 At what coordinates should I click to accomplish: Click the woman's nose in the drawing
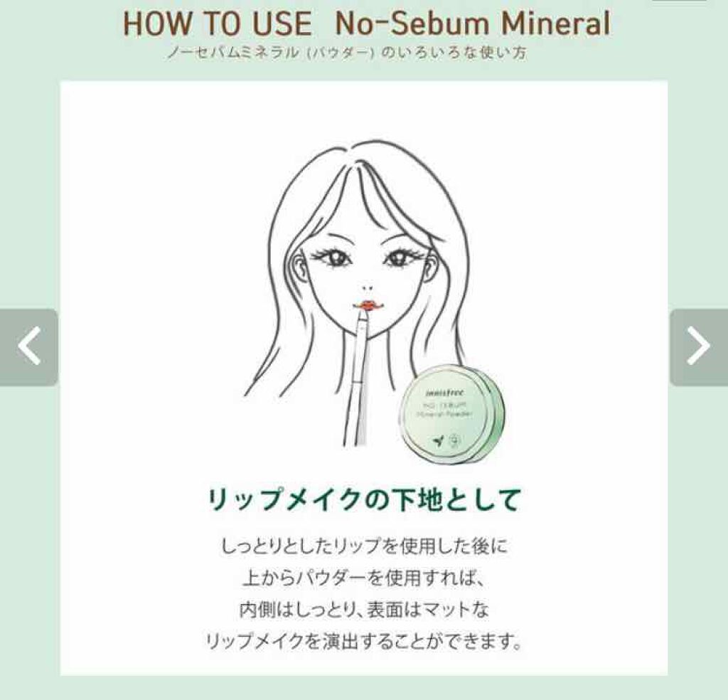click(x=368, y=287)
